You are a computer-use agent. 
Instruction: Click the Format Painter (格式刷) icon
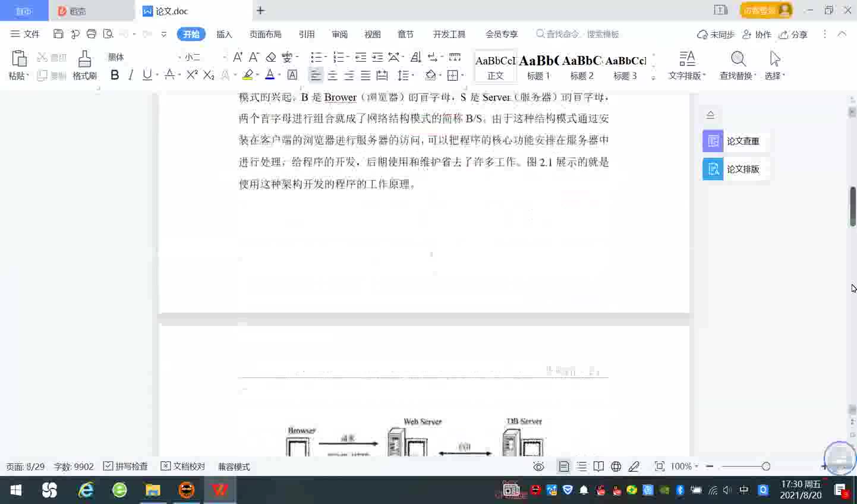point(84,65)
